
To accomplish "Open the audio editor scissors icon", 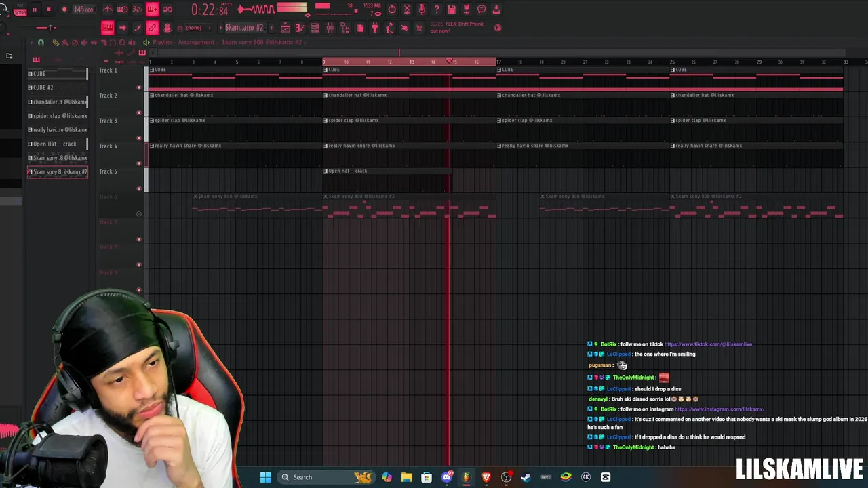I will [x=407, y=9].
